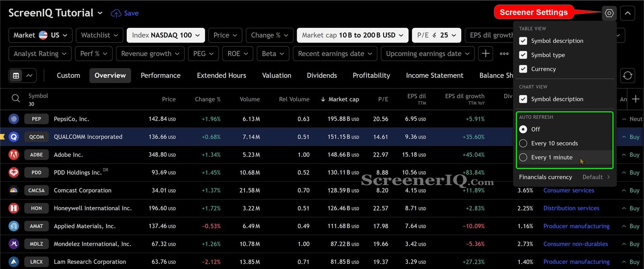Click the Adobe logo icon
Image resolution: width=644 pixels, height=269 pixels.
14,155
